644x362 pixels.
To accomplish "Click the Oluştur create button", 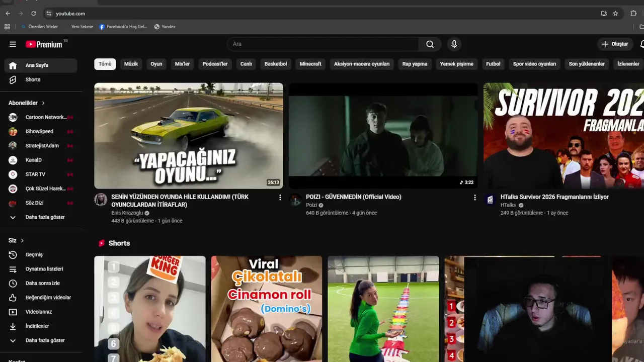I will tap(615, 44).
